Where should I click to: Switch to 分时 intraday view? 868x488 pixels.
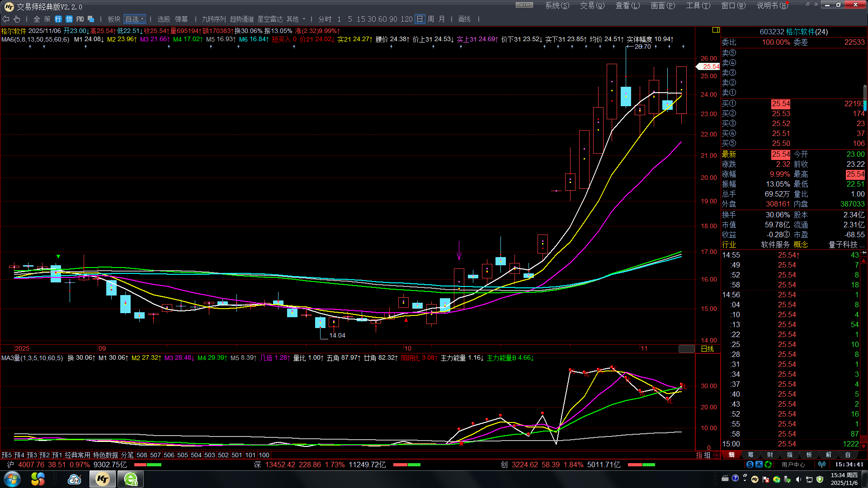325,19
